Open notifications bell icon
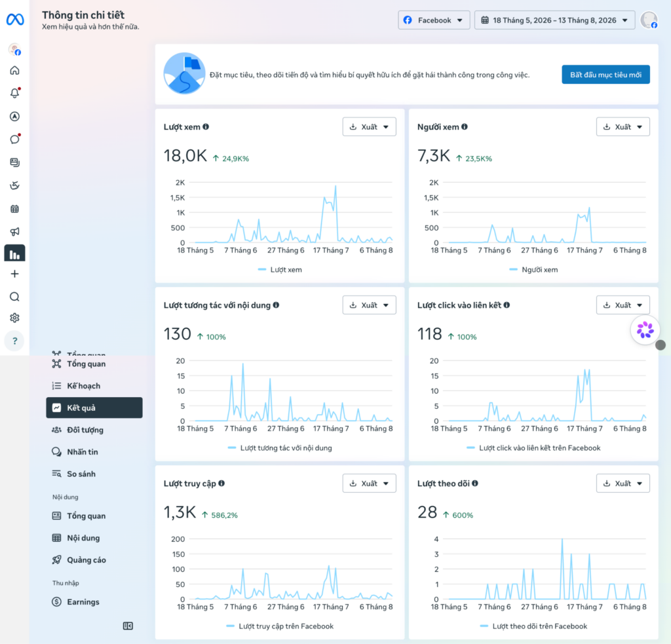 coord(14,93)
